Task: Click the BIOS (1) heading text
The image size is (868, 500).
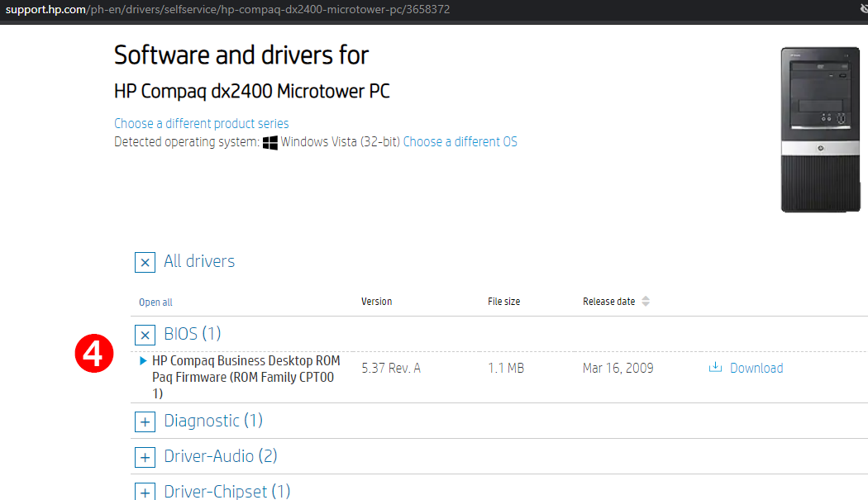Action: (193, 334)
